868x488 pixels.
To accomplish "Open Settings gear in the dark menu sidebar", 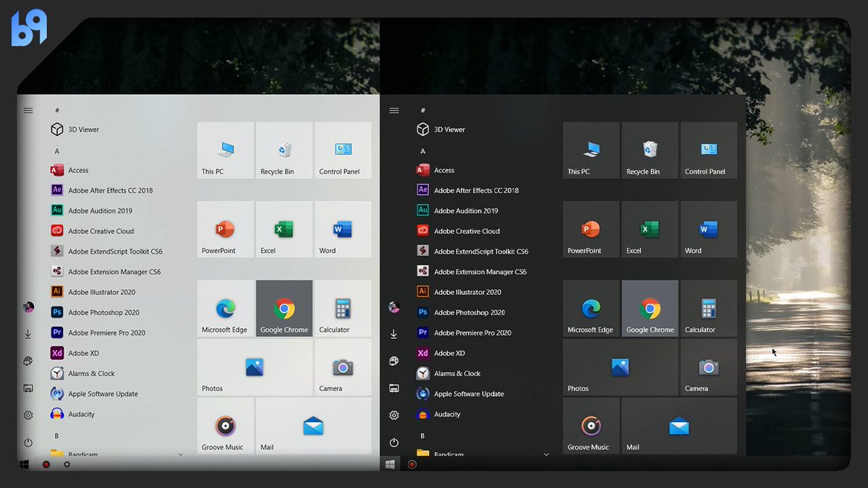I will click(x=394, y=415).
